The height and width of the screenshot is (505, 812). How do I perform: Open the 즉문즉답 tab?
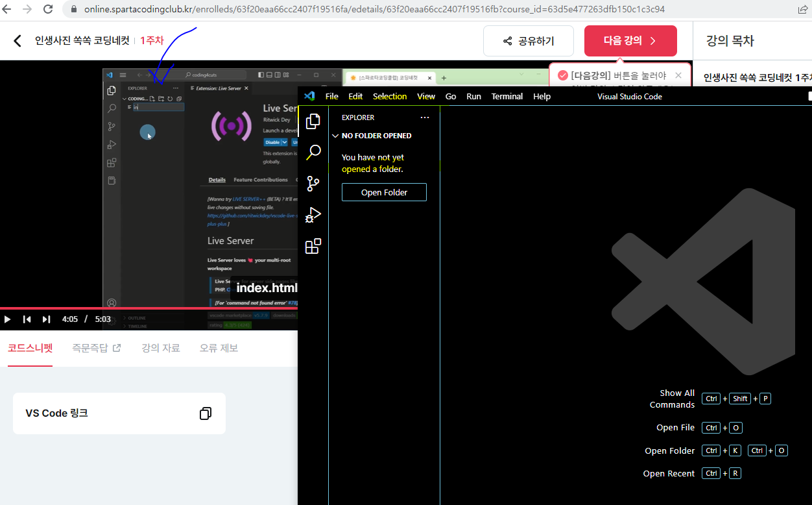click(x=97, y=348)
